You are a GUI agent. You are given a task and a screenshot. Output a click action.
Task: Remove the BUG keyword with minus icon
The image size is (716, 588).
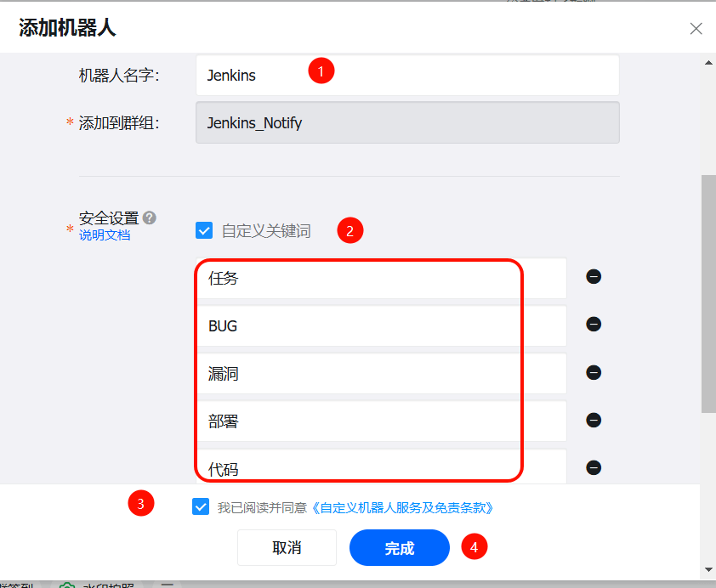[x=594, y=325]
